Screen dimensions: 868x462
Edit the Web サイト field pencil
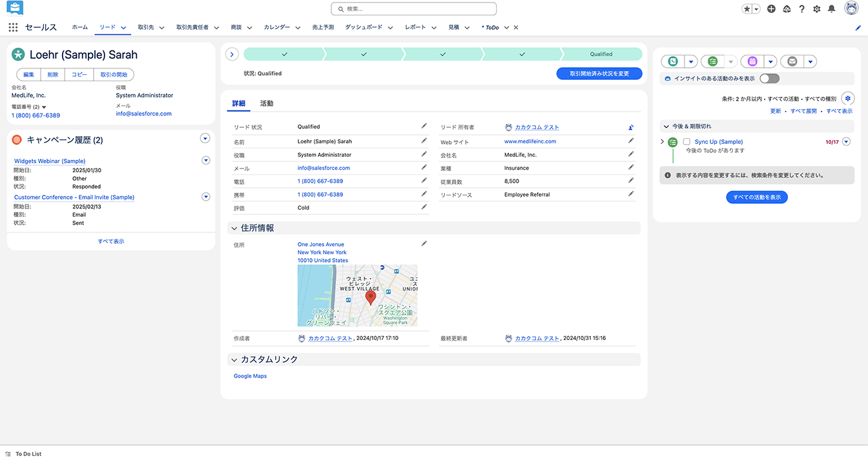click(631, 141)
